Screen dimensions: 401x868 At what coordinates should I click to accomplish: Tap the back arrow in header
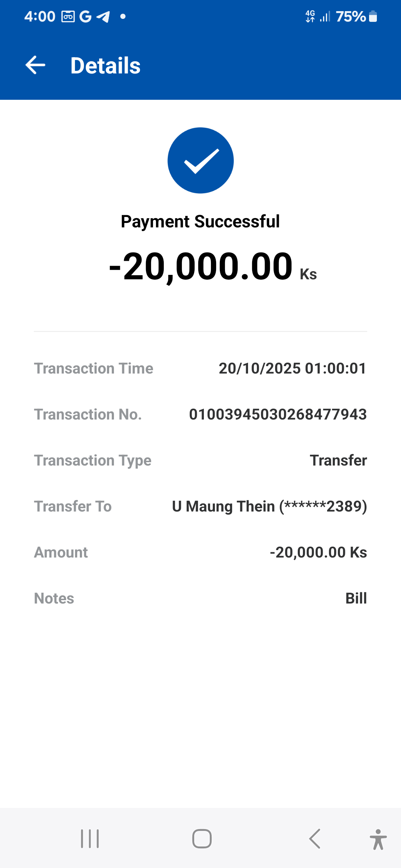tap(35, 65)
